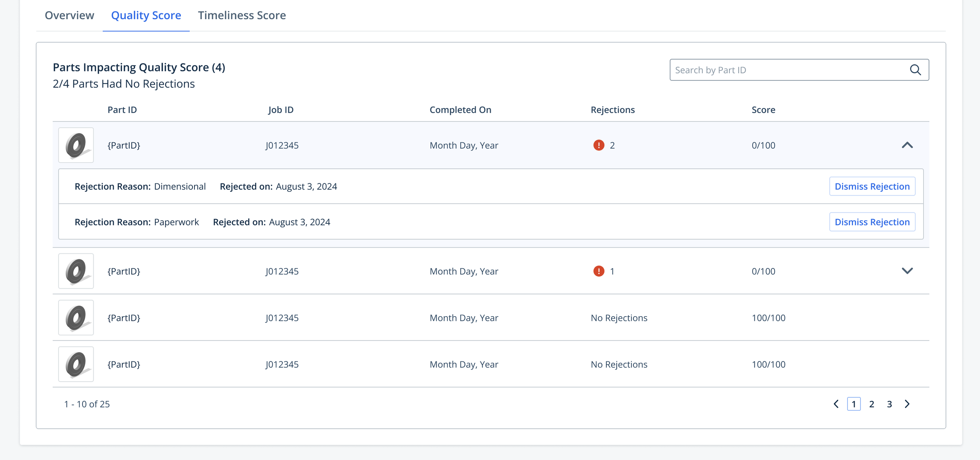Dismiss the Paperwork rejection
This screenshot has width=980, height=460.
pos(872,222)
